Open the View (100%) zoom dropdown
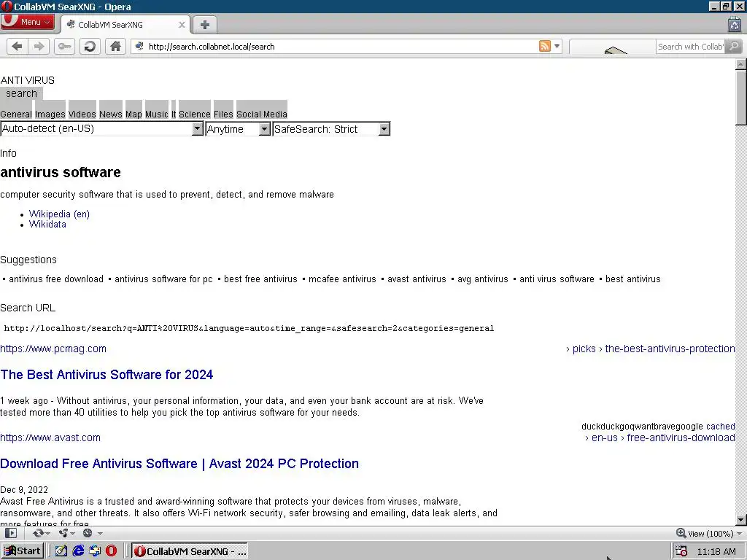 pos(709,533)
